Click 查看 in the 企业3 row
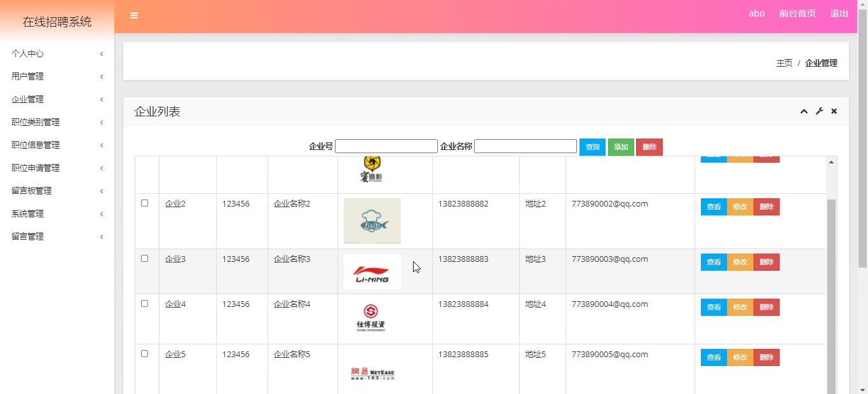 714,262
